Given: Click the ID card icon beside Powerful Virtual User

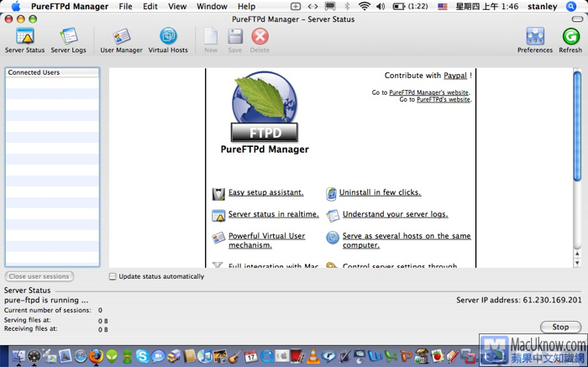Looking at the screenshot, I should coord(218,238).
